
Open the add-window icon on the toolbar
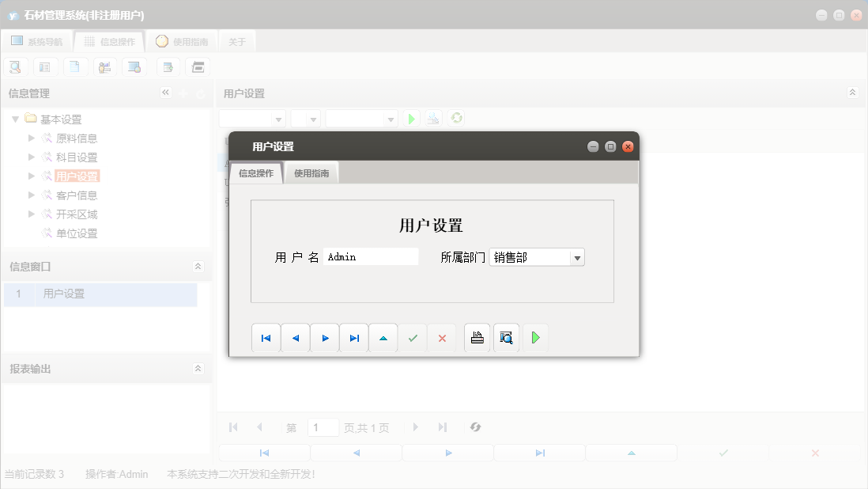(168, 66)
